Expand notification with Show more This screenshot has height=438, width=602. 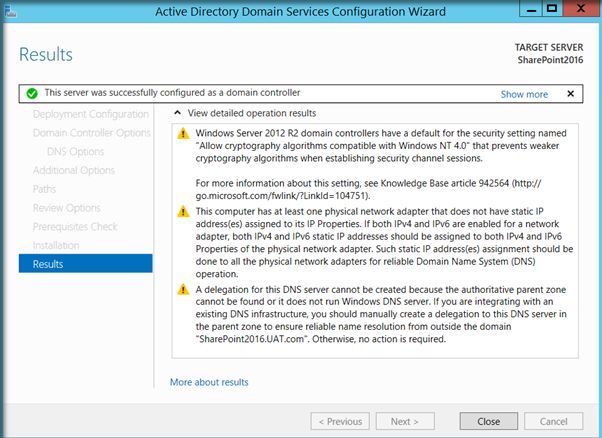click(524, 94)
